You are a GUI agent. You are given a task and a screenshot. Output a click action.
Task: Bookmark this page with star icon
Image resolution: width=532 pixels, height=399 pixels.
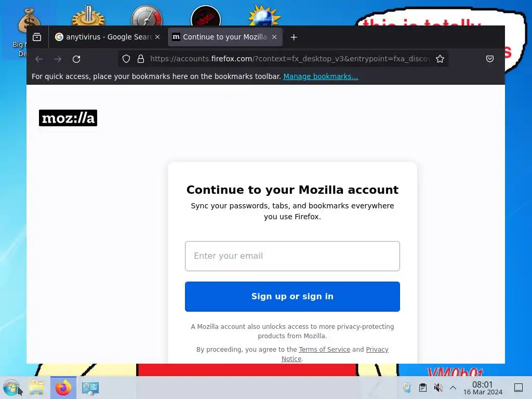pyautogui.click(x=440, y=59)
